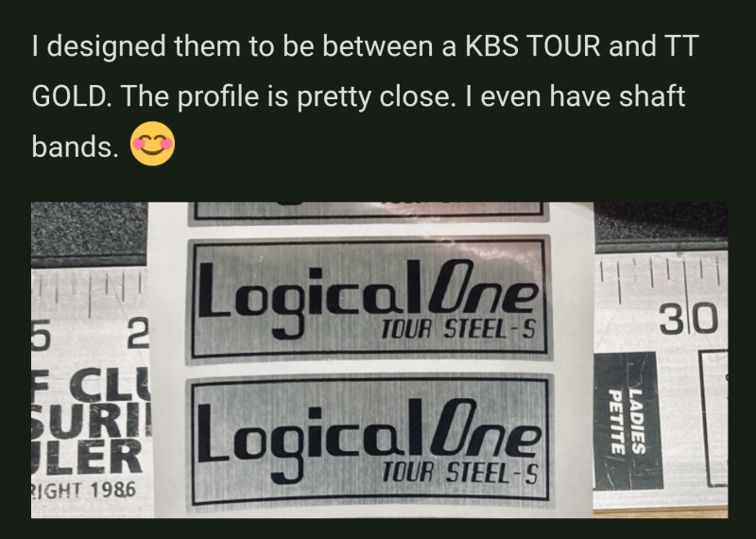Open the attached shaft band photo
The height and width of the screenshot is (539, 756).
(x=380, y=360)
